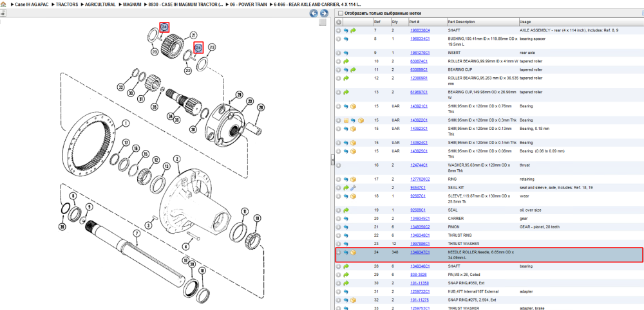Open part number link 1349347C1
This screenshot has width=644, height=310.
[x=420, y=252]
